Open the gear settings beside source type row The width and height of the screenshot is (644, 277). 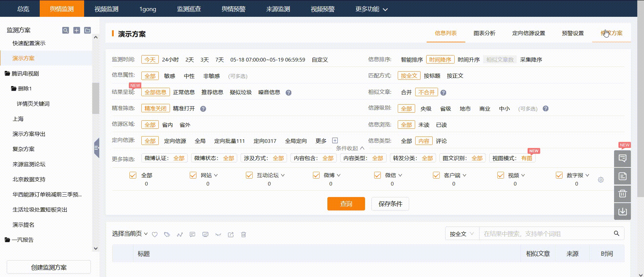coord(601,180)
